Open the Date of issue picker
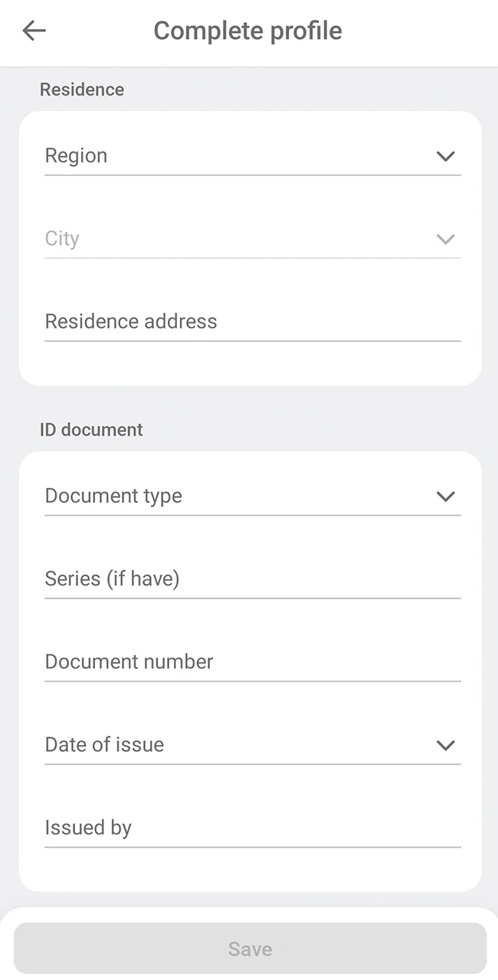This screenshot has height=980, width=498. click(249, 745)
